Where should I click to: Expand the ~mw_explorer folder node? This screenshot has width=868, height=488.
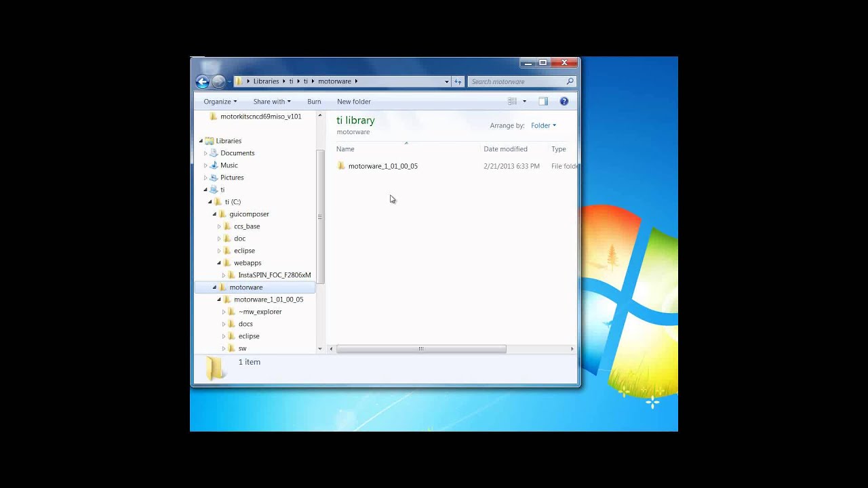click(224, 312)
